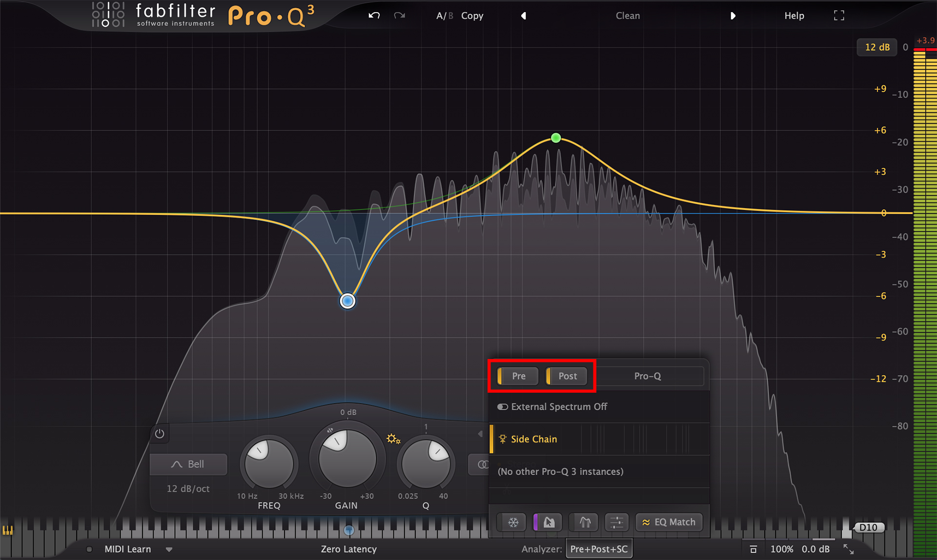Adjust the 100% gain scale value
Viewport: 937px width, 560px height.
click(x=781, y=549)
